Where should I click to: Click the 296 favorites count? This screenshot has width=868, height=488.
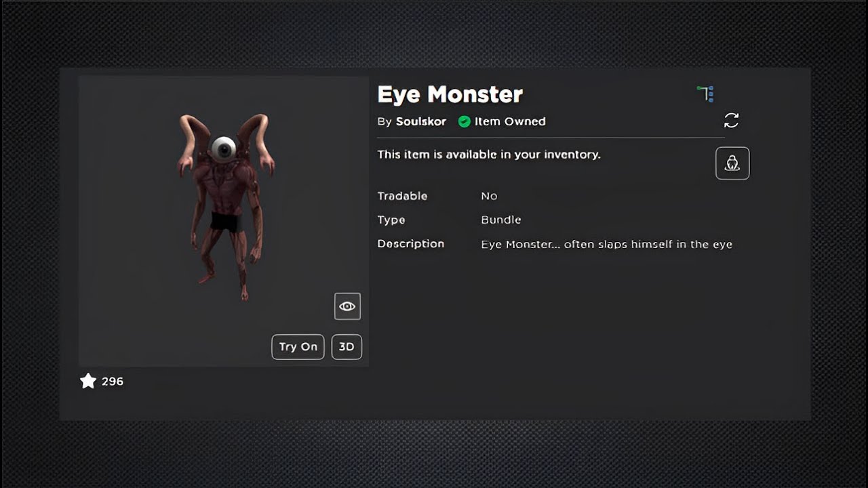[x=113, y=382]
